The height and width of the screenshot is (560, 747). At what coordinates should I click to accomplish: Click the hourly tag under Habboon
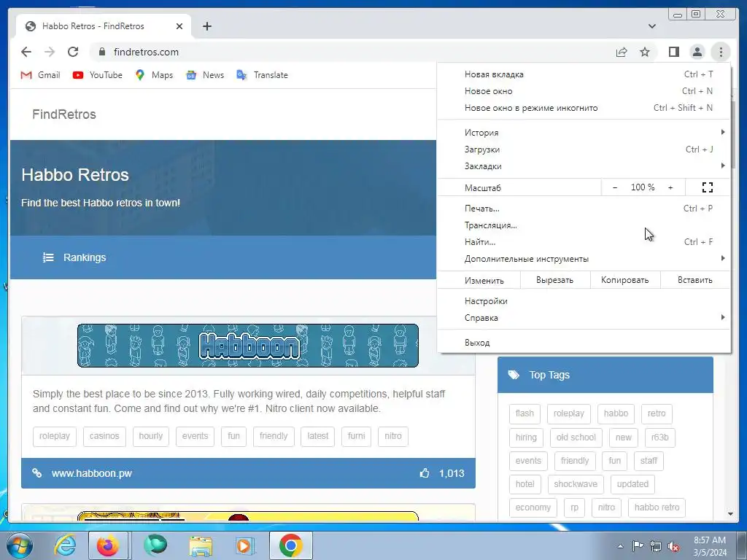pos(150,436)
